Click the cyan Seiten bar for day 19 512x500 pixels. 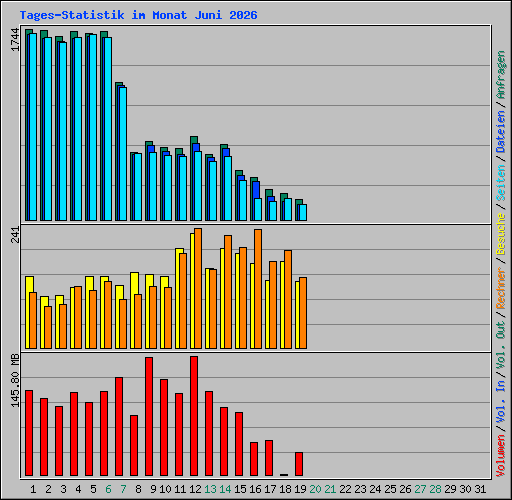point(303,212)
